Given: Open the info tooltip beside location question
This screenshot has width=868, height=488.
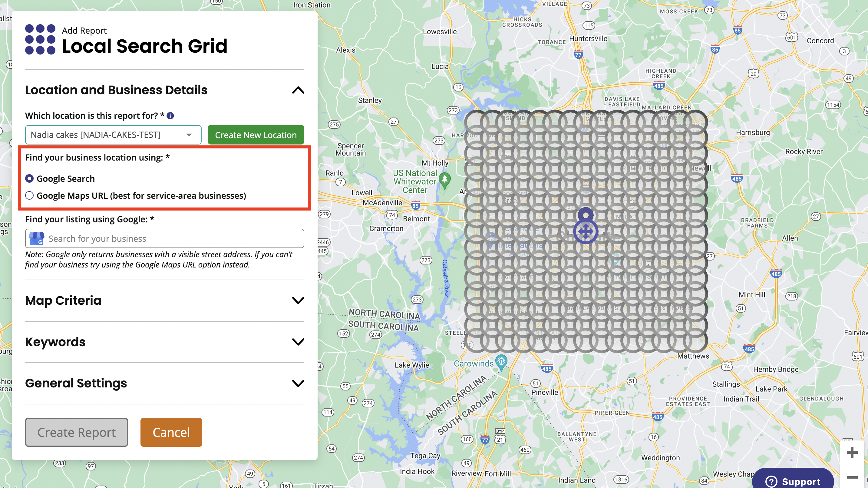Looking at the screenshot, I should [x=170, y=116].
